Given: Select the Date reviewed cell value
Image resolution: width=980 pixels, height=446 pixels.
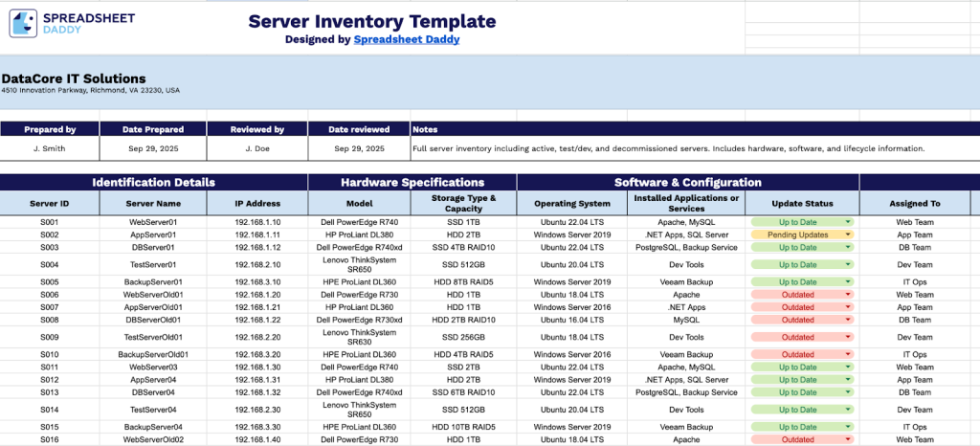Looking at the screenshot, I should coord(359,149).
